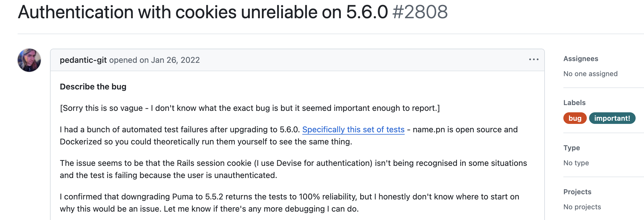This screenshot has height=220, width=644.
Task: Click issue number #2808 in the title
Action: point(420,12)
